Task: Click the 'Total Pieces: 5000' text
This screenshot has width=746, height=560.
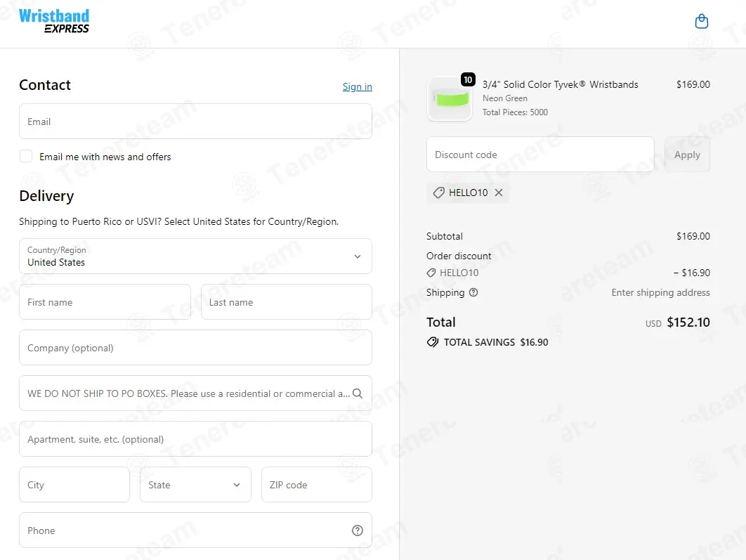Action: (x=516, y=112)
